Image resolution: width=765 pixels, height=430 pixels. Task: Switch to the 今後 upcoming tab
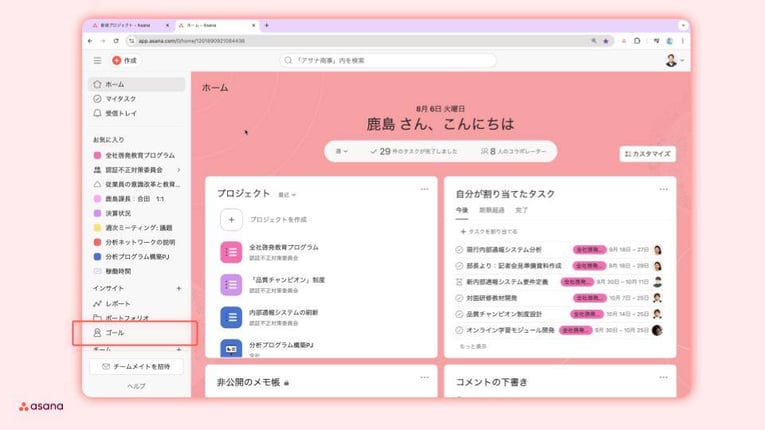coord(462,210)
